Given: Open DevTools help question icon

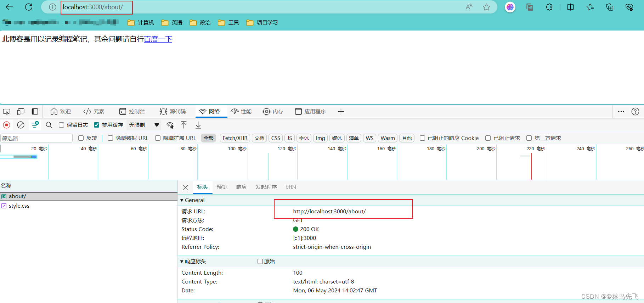Looking at the screenshot, I should [635, 111].
